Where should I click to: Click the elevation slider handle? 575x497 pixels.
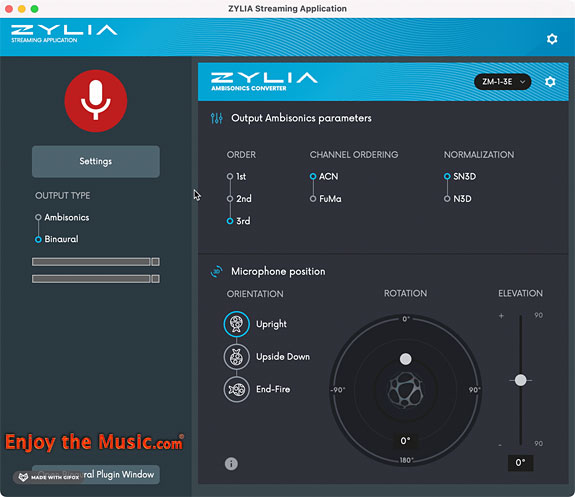(520, 380)
